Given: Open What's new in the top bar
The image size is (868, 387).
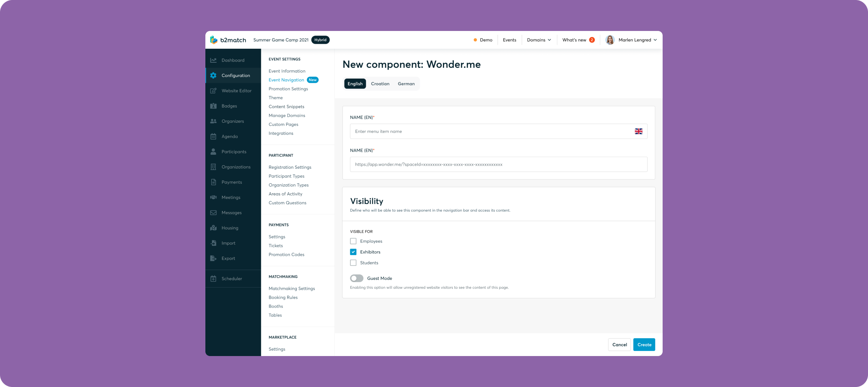Looking at the screenshot, I should pos(574,40).
